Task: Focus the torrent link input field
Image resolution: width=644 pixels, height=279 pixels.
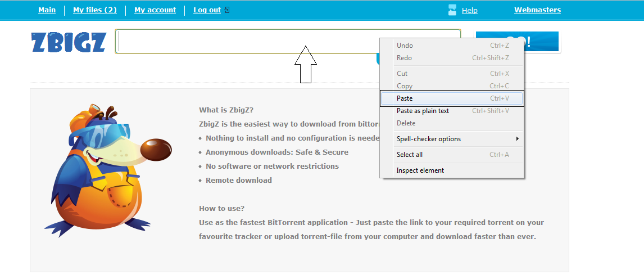Action: point(288,42)
